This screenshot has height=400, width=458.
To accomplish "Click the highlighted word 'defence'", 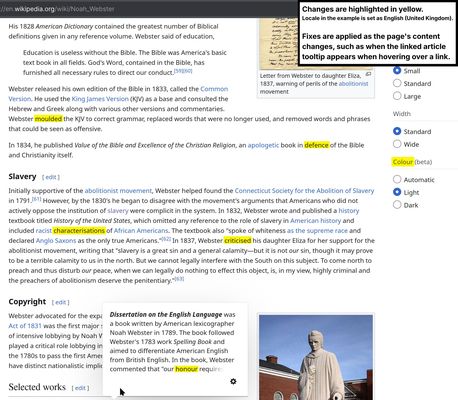I will 317,145.
